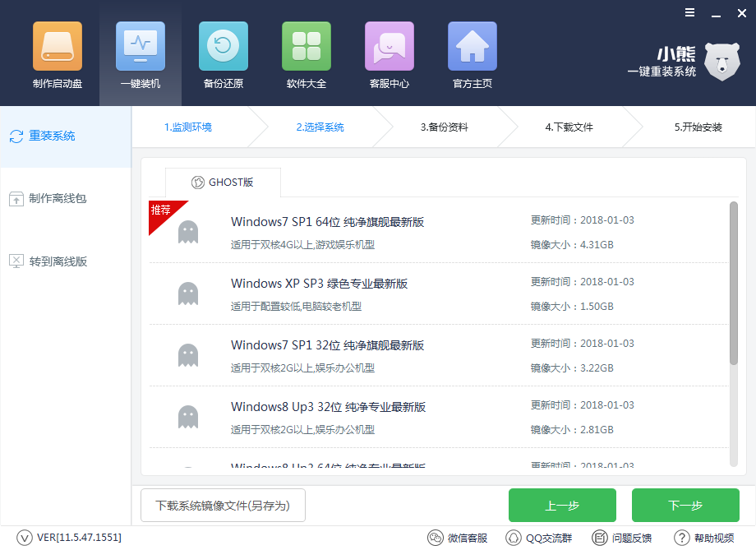Image resolution: width=756 pixels, height=550 pixels.
Task: Open the hamburger menu in the title bar
Action: [x=690, y=12]
